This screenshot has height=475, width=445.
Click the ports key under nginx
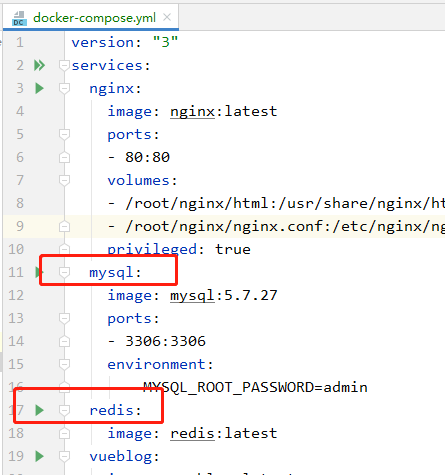point(129,135)
